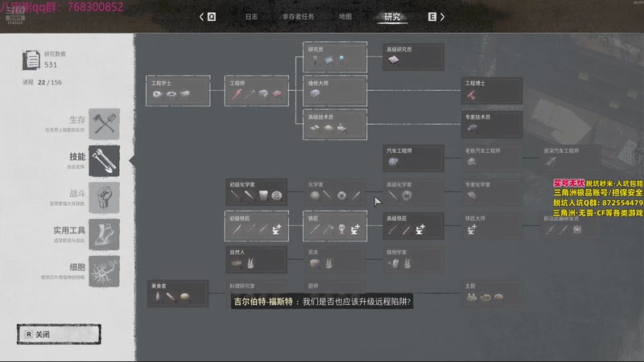Click the 初级化学家 research node
Screen dimensions: 644x362
pyautogui.click(x=256, y=192)
